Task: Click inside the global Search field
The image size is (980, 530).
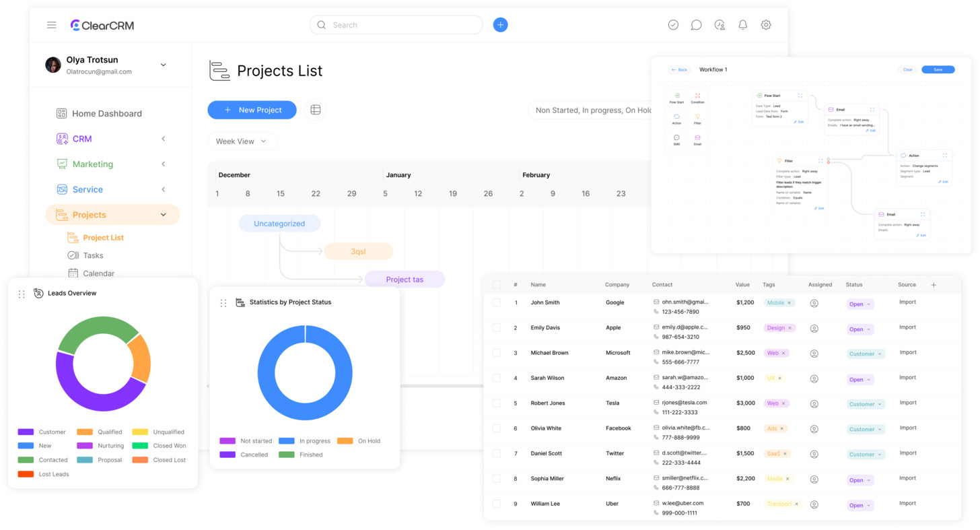Action: pos(396,24)
